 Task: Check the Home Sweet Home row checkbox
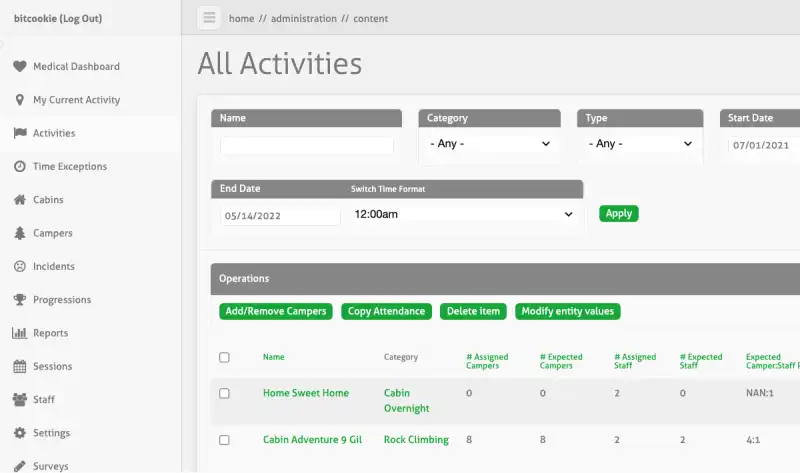(x=224, y=393)
